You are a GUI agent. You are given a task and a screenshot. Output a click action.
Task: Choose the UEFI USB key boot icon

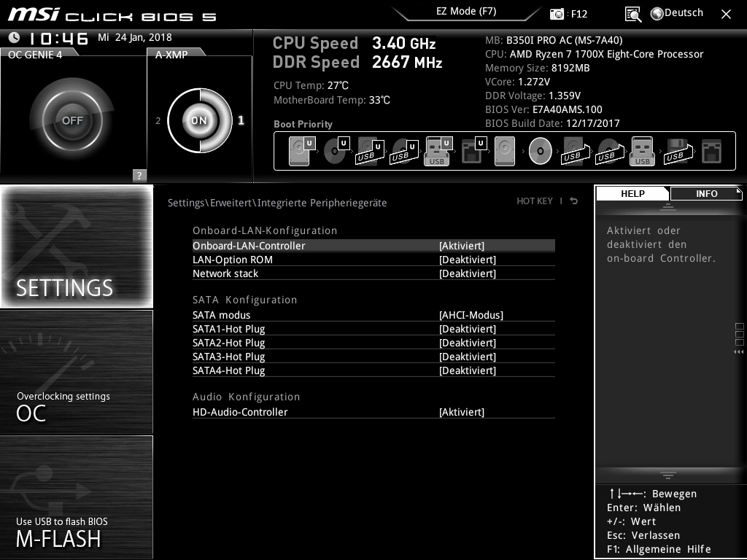[x=438, y=151]
